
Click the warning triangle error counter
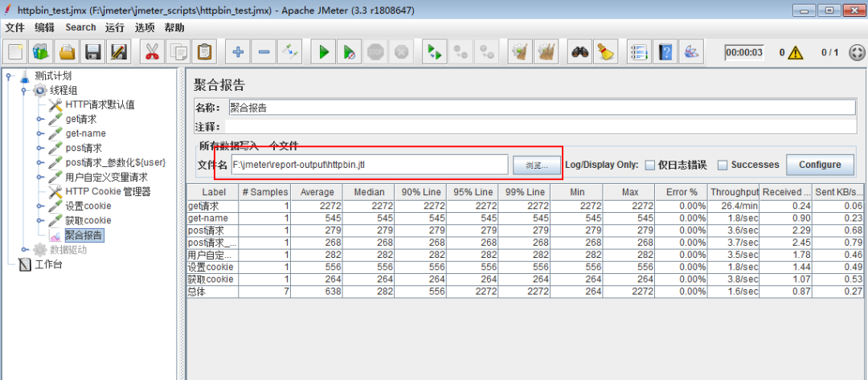point(796,52)
